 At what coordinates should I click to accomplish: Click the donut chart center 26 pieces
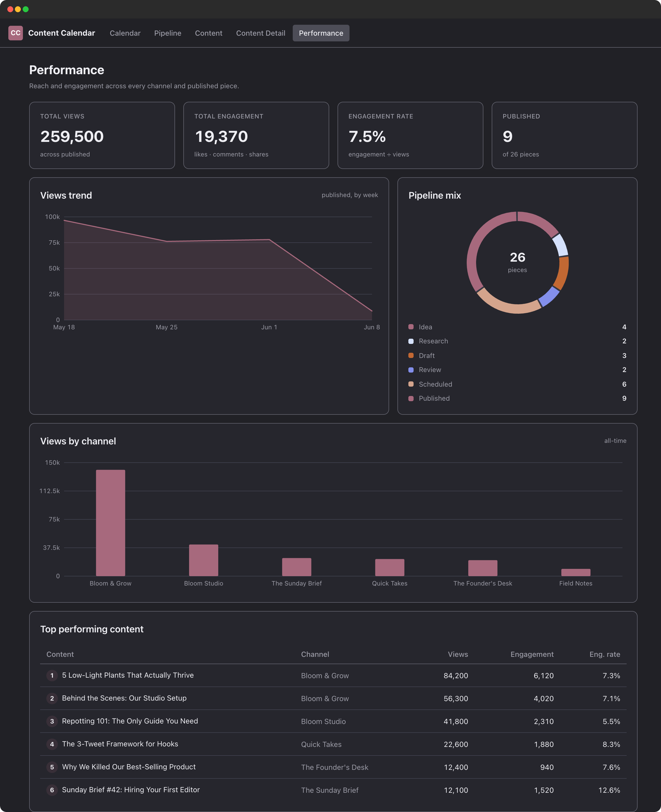point(517,262)
